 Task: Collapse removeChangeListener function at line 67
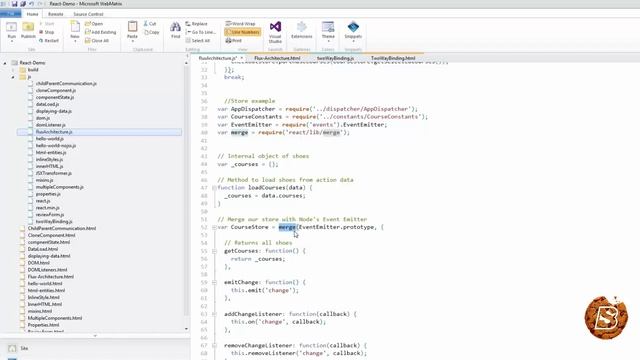(x=214, y=346)
